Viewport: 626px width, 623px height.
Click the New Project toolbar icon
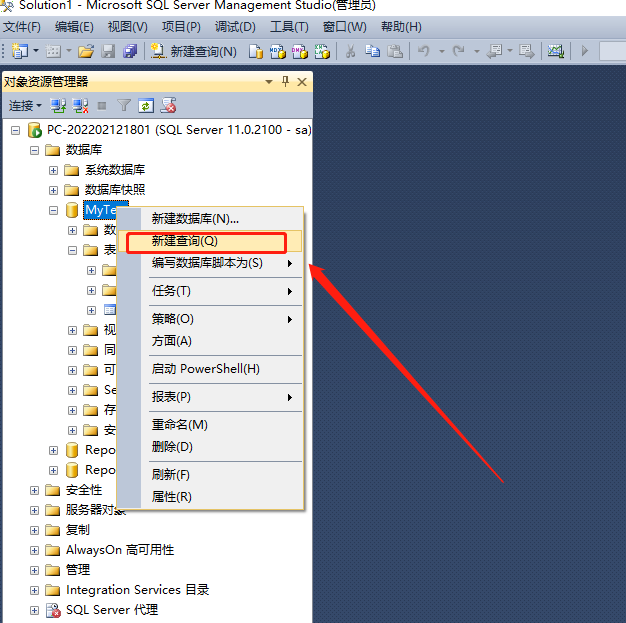tap(20, 51)
